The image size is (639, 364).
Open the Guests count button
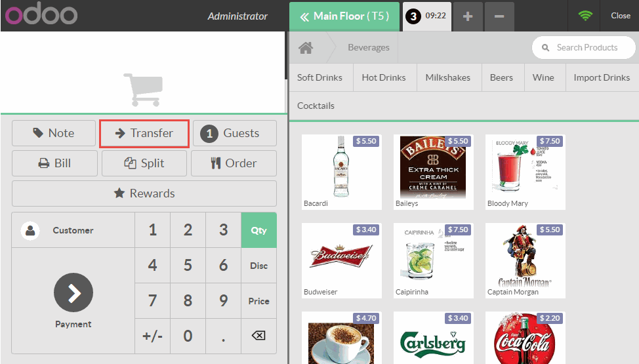[234, 133]
